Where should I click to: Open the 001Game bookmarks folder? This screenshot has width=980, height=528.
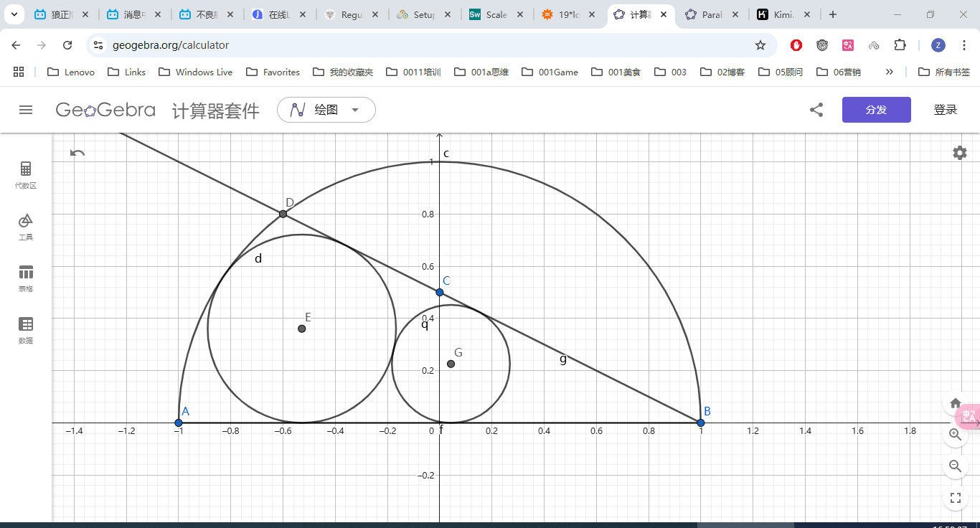click(x=550, y=72)
